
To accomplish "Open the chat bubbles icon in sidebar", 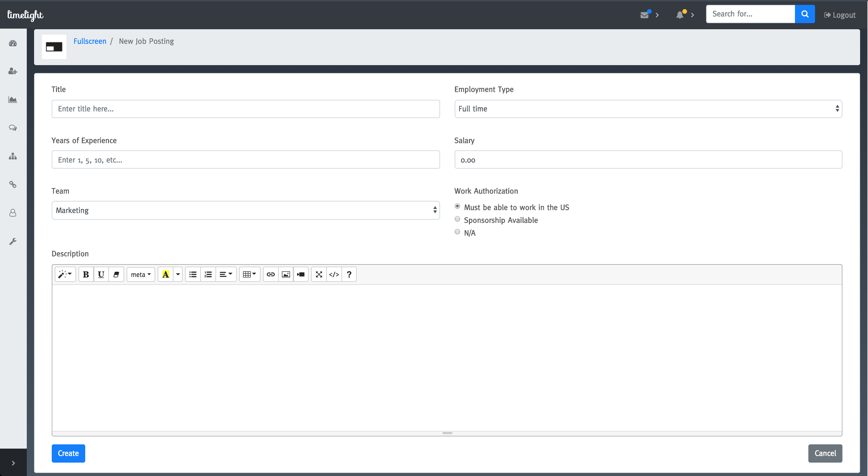I will click(13, 128).
